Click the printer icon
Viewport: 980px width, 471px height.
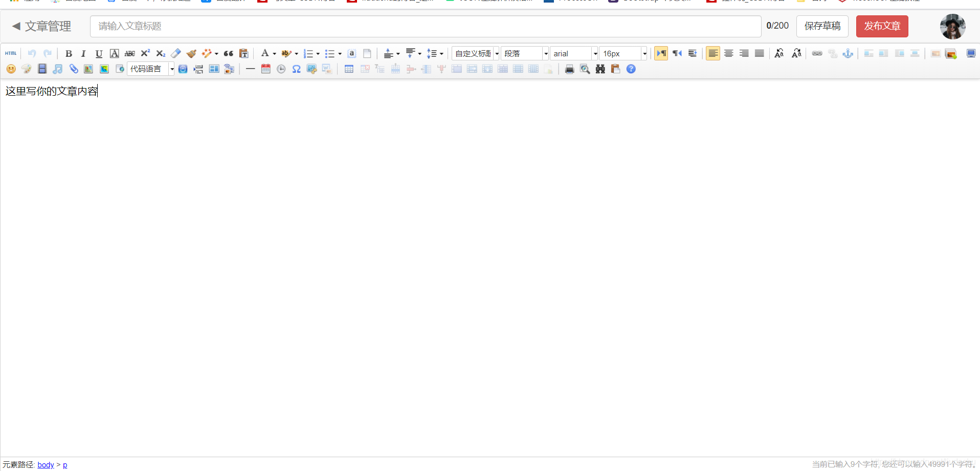coord(569,69)
